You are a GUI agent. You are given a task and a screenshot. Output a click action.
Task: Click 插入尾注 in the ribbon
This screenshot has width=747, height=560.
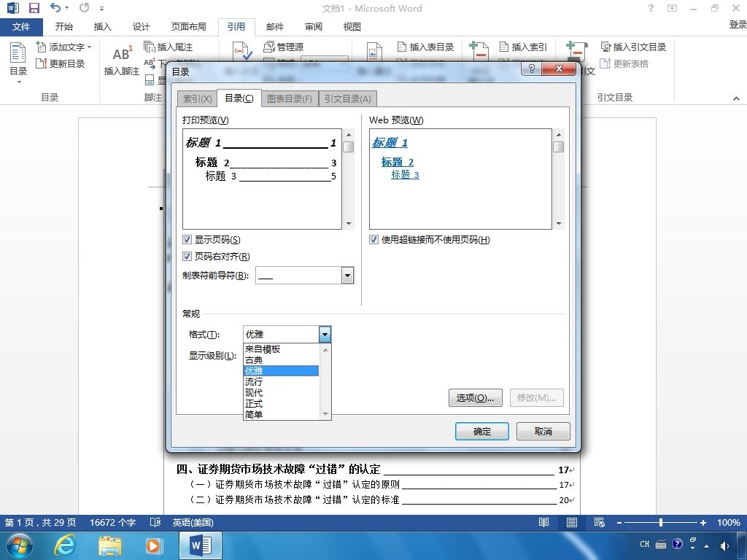tap(169, 47)
